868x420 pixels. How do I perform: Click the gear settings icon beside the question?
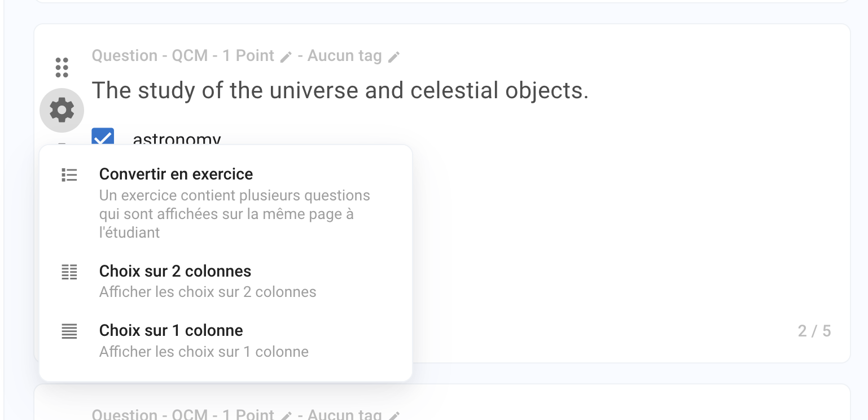tap(62, 110)
